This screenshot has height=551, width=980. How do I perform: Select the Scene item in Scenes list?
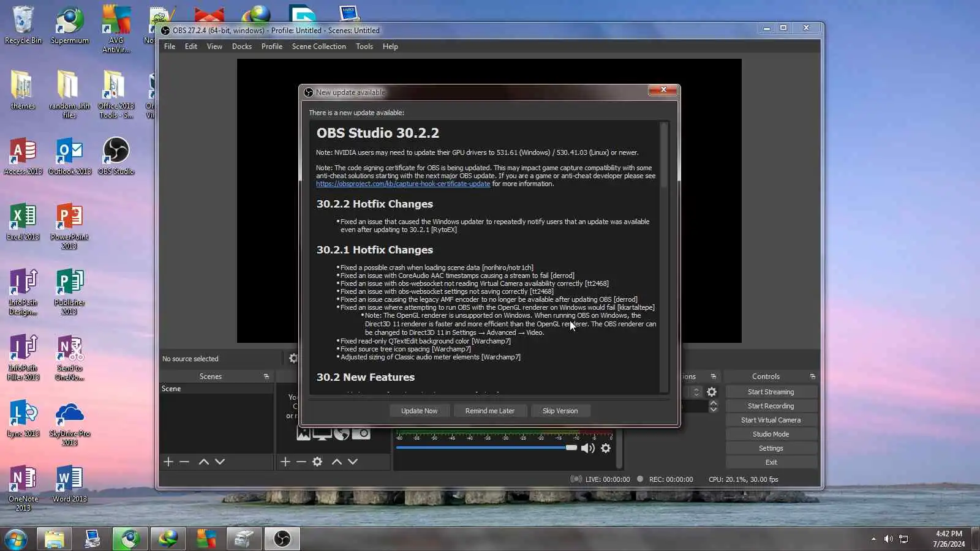coord(216,389)
